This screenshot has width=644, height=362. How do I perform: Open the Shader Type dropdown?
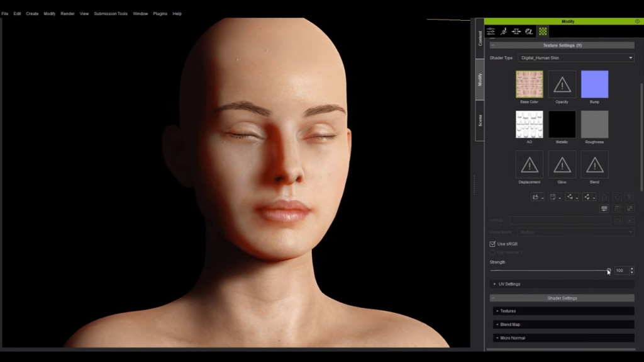point(575,58)
